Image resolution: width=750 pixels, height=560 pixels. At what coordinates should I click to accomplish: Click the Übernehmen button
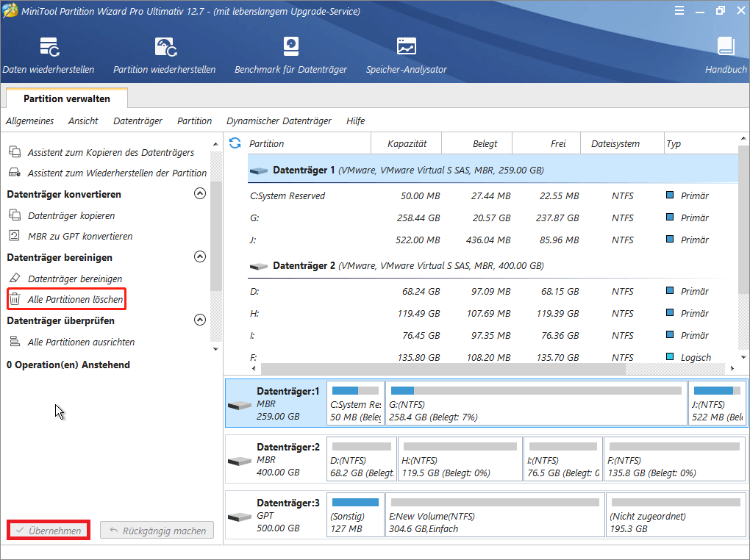click(49, 531)
